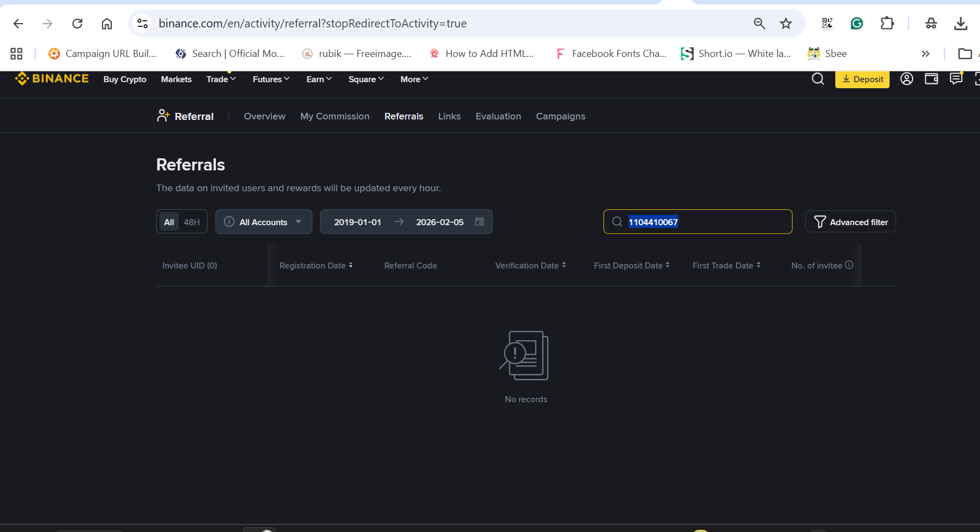Viewport: 980px width, 532px height.
Task: Open the Grammarly extension
Action: (857, 24)
